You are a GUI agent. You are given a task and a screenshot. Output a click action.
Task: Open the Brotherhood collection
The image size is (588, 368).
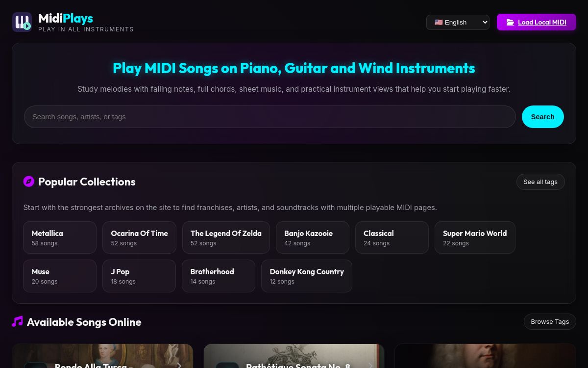tap(219, 276)
